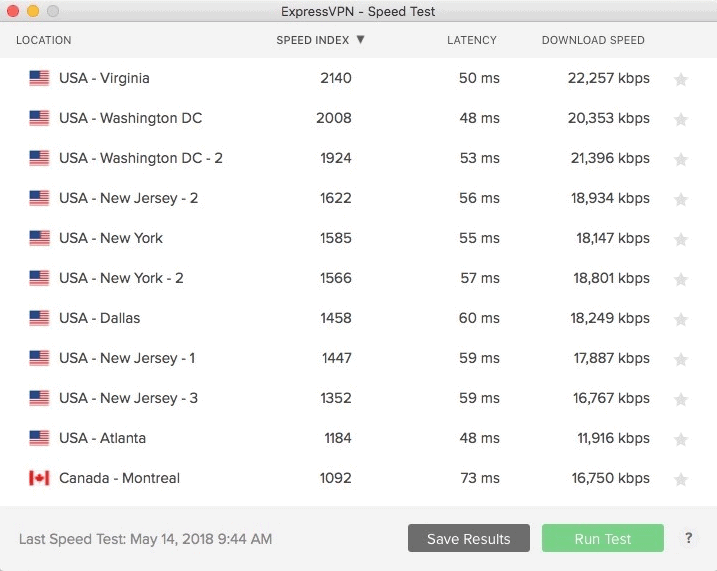Click the download speed 18,934 kbps
The width and height of the screenshot is (717, 571).
610,198
